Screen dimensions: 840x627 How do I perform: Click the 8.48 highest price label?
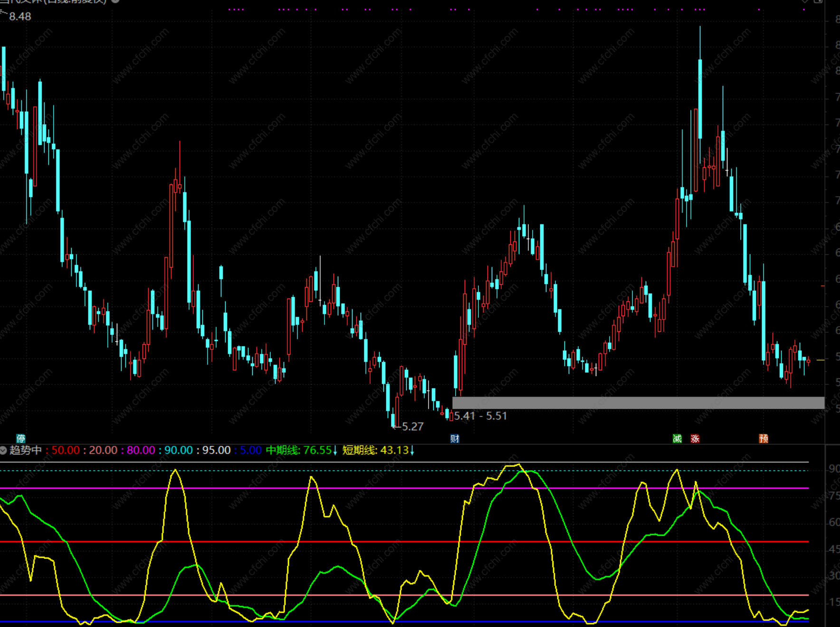[20, 17]
